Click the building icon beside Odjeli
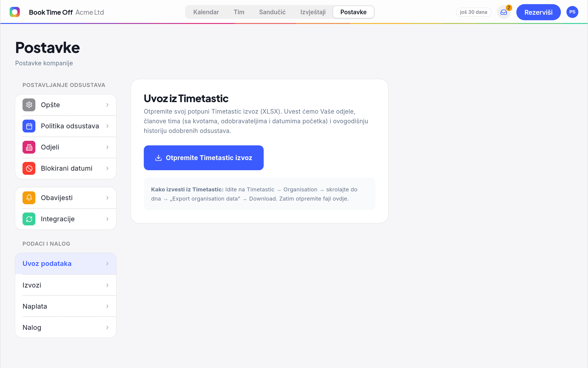 tap(29, 147)
